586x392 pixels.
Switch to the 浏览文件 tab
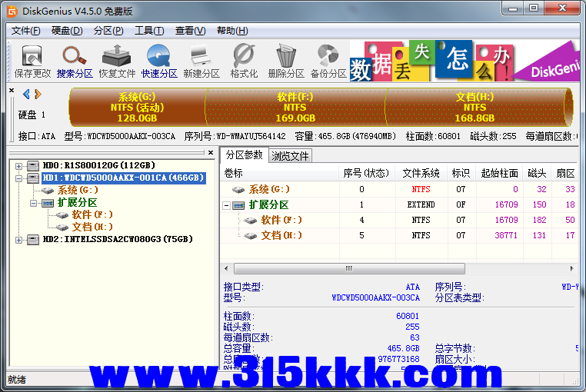(x=290, y=156)
